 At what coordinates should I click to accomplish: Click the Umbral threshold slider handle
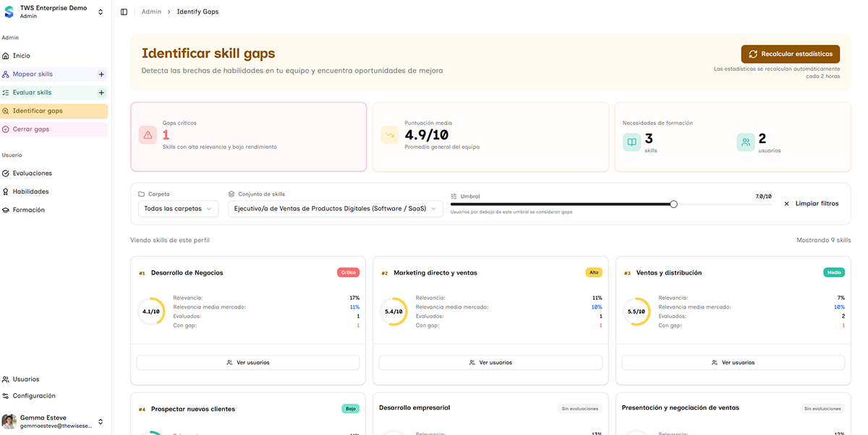pyautogui.click(x=673, y=204)
